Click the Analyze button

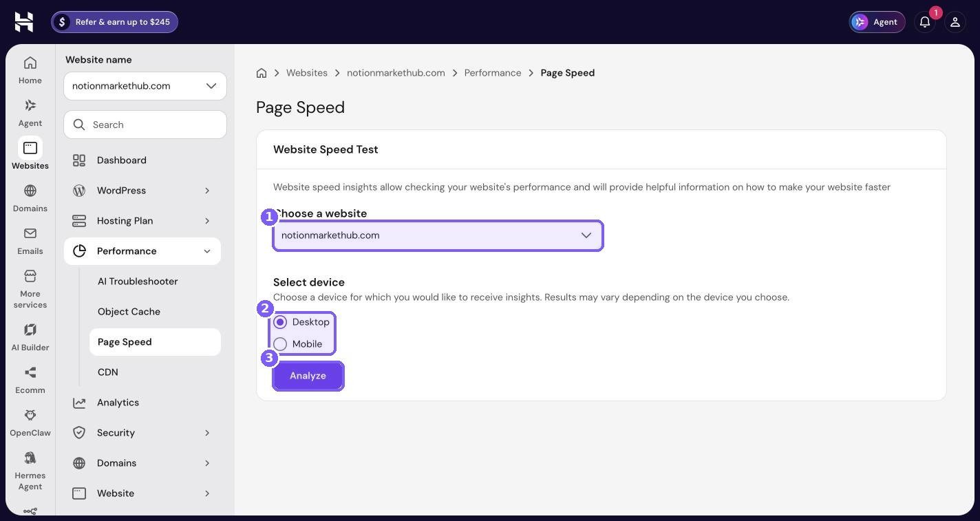click(308, 376)
